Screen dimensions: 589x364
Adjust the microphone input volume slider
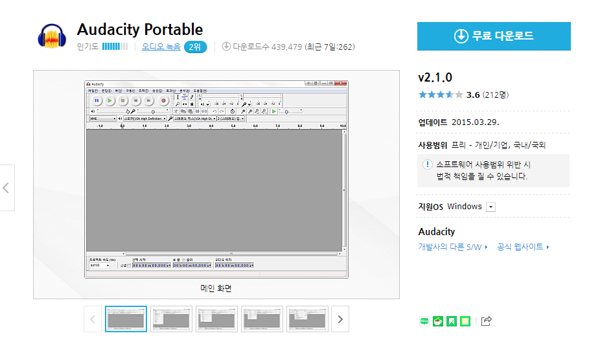pos(153,111)
